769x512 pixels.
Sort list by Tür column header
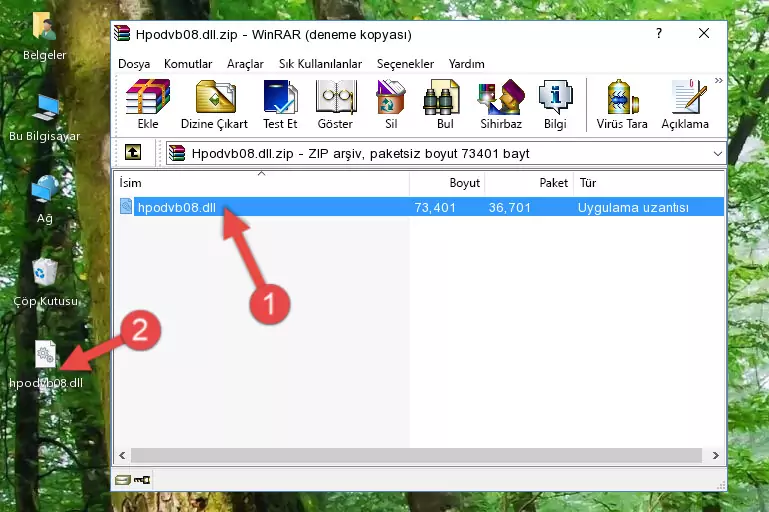click(x=649, y=183)
